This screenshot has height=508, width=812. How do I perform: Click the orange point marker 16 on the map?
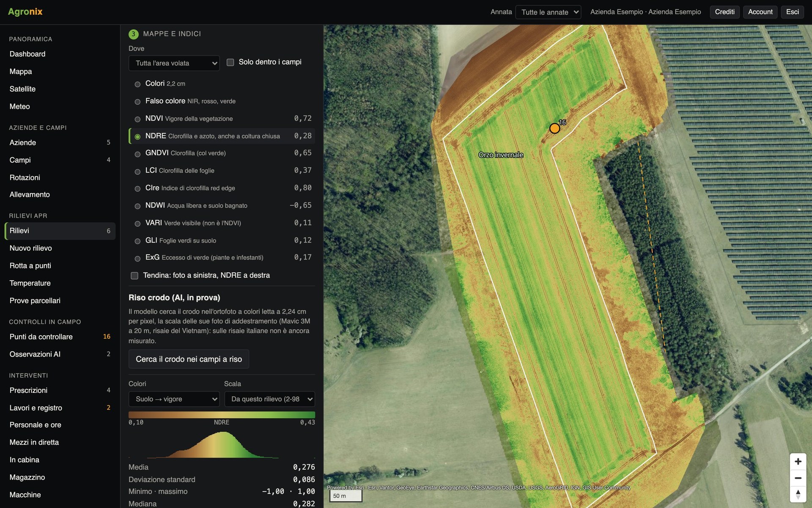click(554, 128)
